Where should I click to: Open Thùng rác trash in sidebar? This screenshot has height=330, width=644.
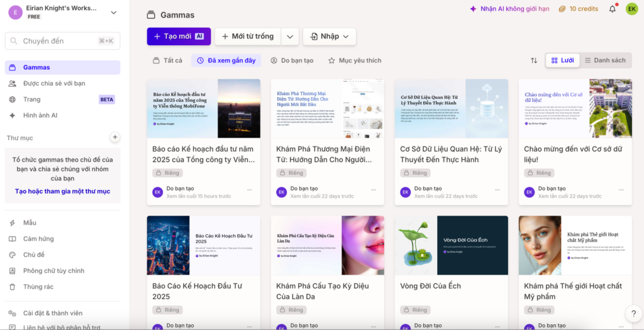point(38,287)
